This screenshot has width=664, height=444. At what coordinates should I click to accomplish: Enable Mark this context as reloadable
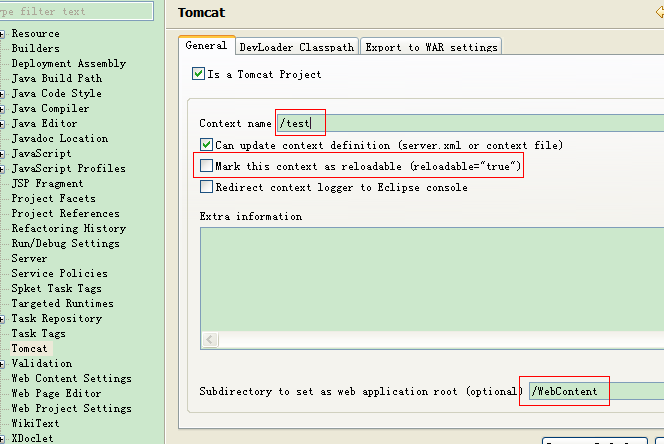[207, 165]
